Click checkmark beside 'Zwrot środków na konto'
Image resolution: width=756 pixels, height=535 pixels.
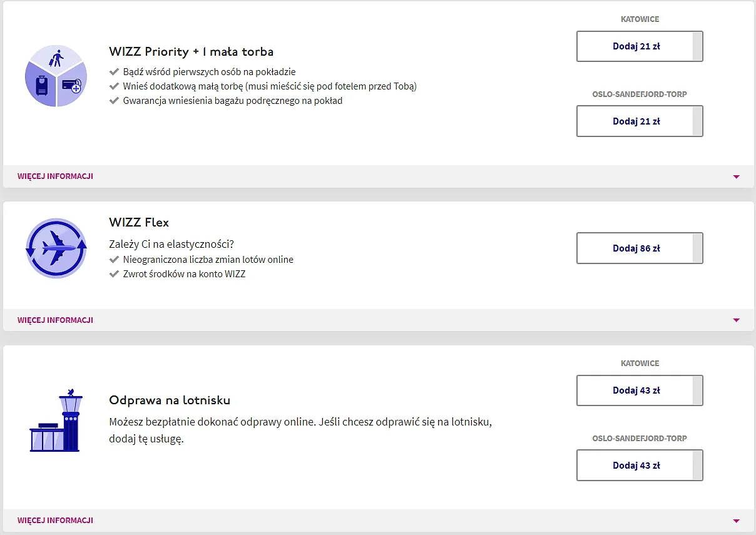pos(114,274)
